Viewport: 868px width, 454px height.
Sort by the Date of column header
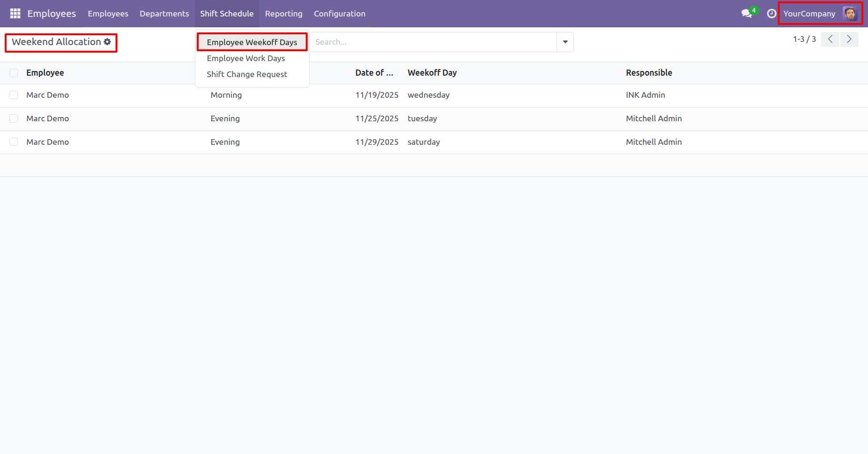374,73
